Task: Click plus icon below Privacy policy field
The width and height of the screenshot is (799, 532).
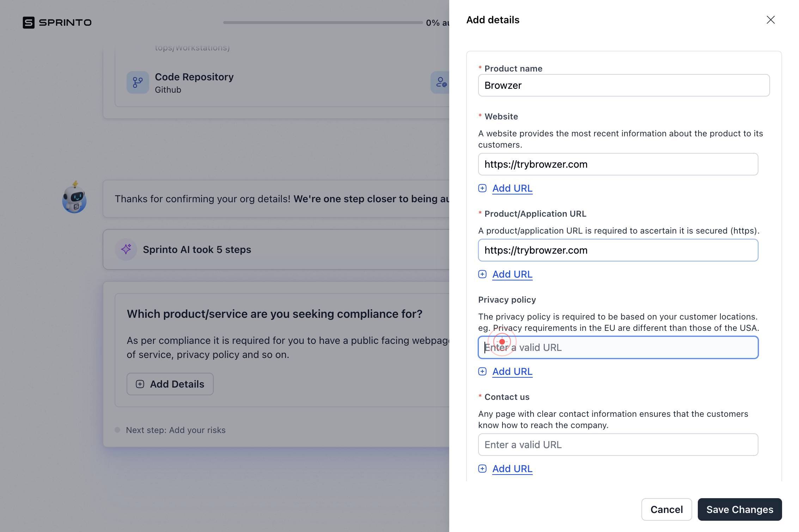Action: tap(482, 371)
